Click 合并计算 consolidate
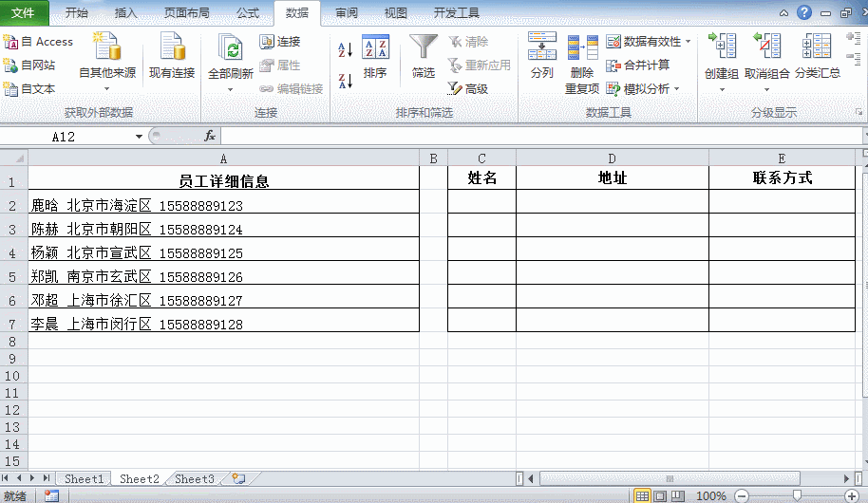Image resolution: width=868 pixels, height=503 pixels. tap(638, 65)
